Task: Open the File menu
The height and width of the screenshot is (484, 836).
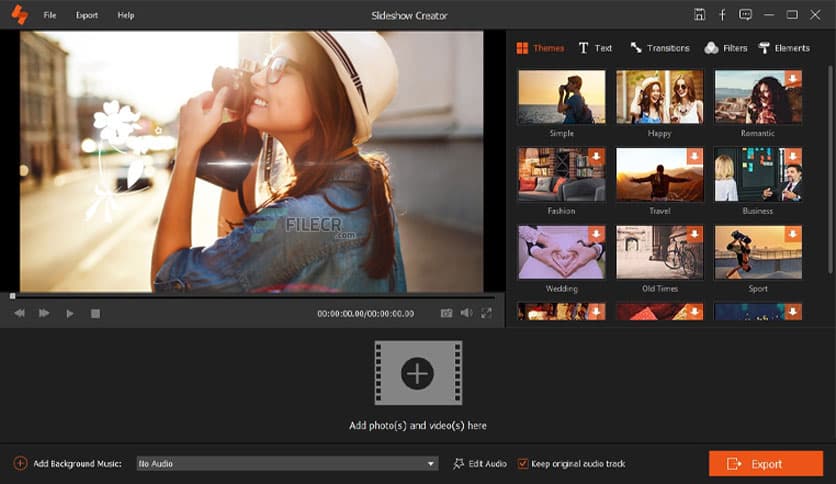Action: [x=50, y=15]
